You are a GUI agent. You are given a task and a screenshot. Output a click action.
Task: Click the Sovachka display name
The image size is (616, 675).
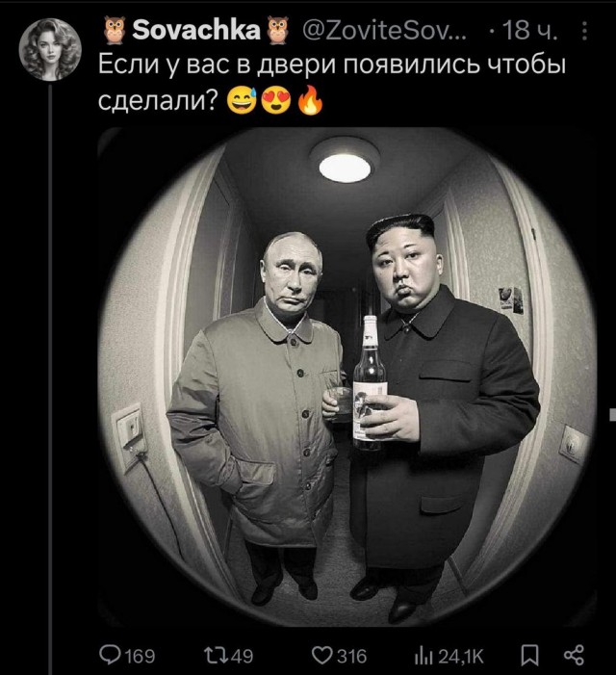point(196,31)
